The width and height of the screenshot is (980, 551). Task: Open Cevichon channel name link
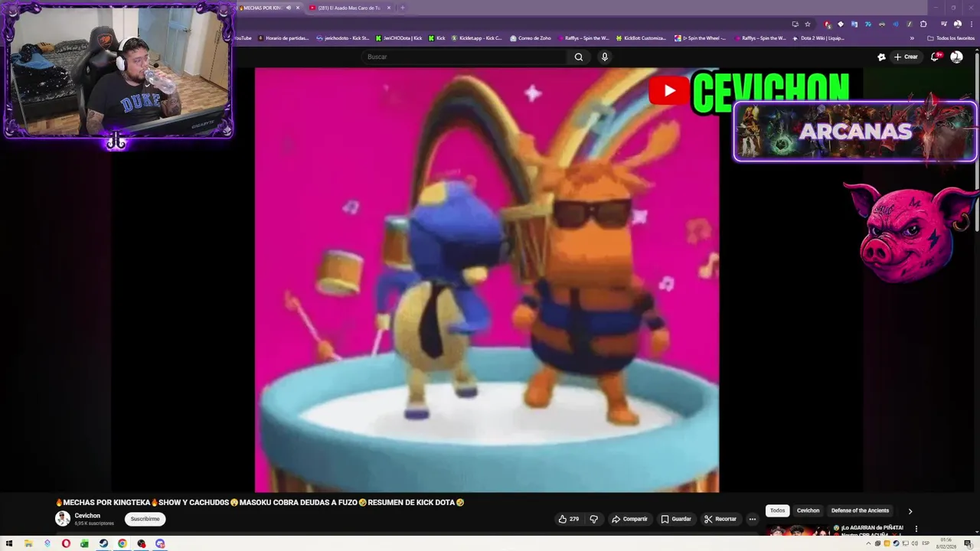point(87,516)
